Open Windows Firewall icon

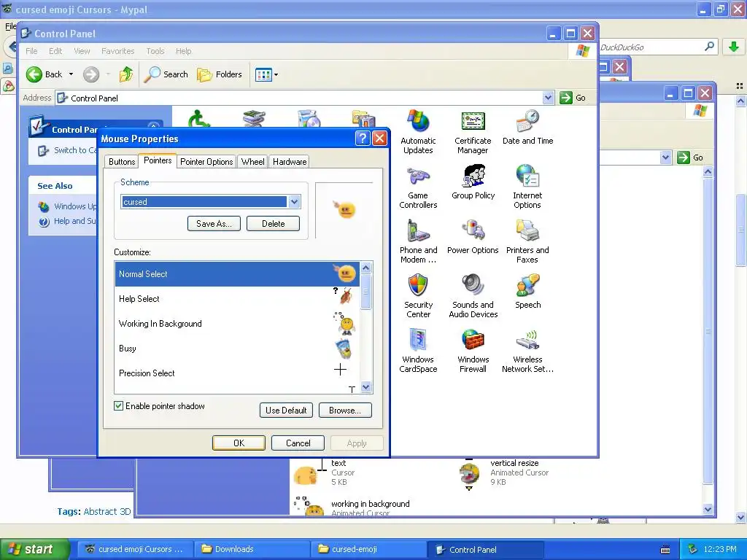(473, 351)
